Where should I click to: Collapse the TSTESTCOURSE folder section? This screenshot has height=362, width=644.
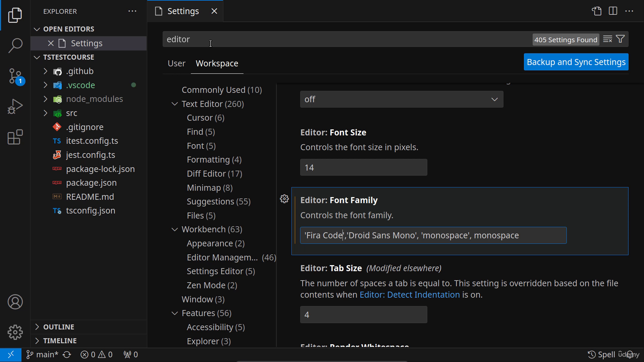37,57
